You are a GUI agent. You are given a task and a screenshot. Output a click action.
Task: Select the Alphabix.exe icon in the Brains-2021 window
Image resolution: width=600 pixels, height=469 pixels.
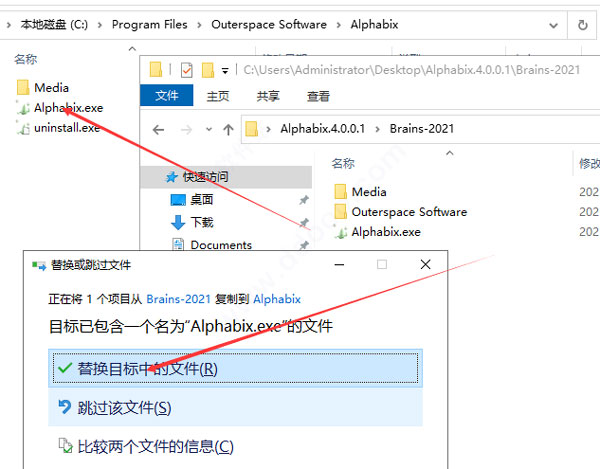tap(341, 232)
